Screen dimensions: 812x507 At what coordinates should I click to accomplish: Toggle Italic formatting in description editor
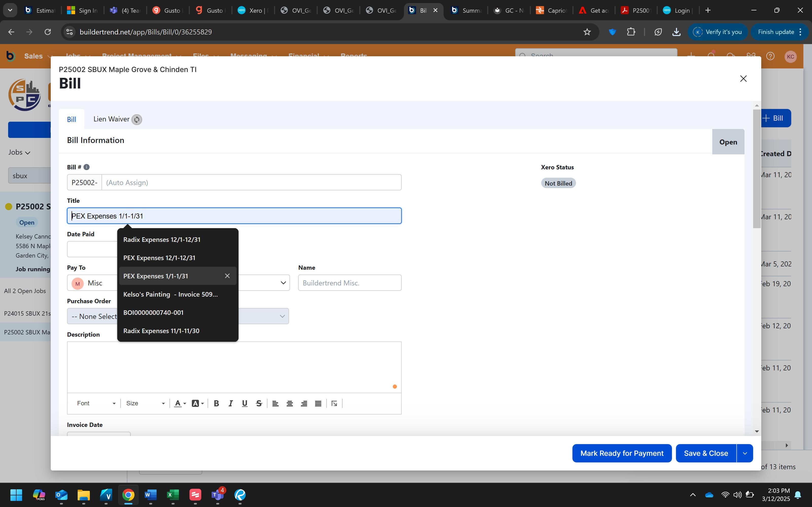pyautogui.click(x=230, y=403)
